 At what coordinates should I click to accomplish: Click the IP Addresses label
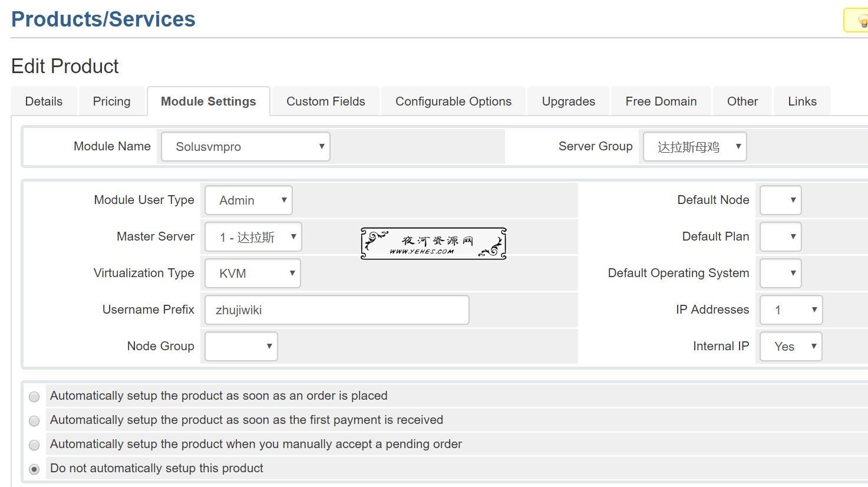712,310
